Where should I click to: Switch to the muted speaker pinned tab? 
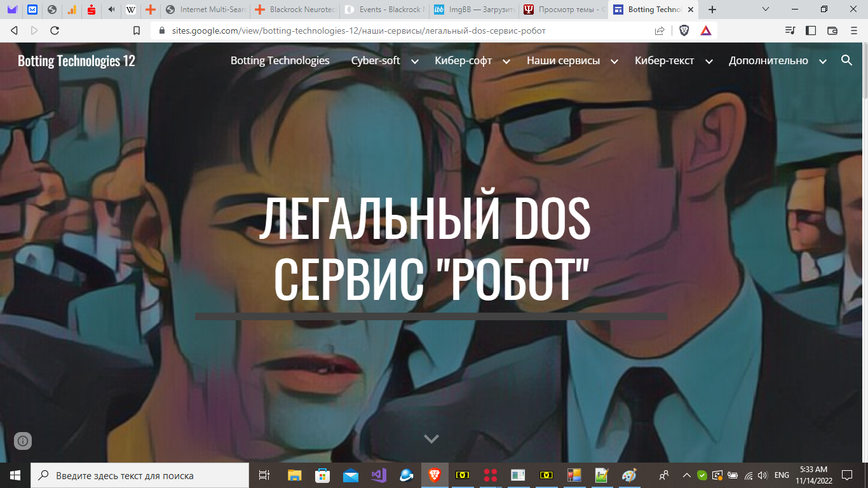(111, 10)
